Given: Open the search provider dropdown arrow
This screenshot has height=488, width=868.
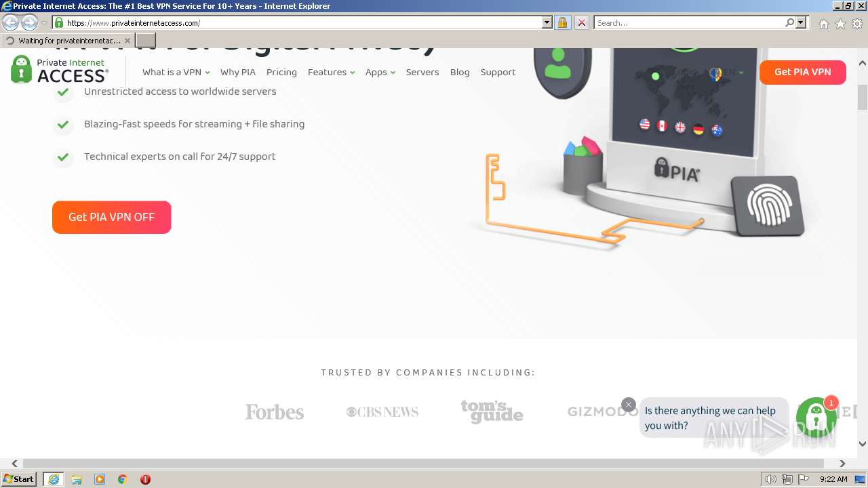Looking at the screenshot, I should (x=801, y=22).
